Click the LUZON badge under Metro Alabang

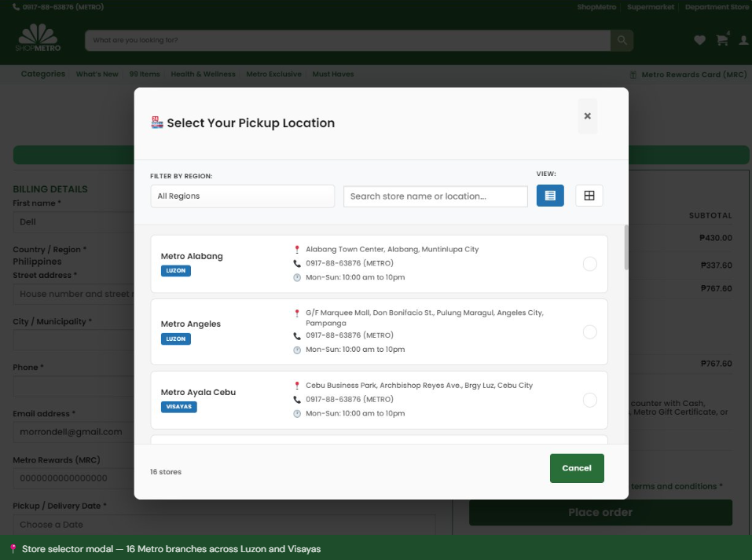pyautogui.click(x=175, y=271)
